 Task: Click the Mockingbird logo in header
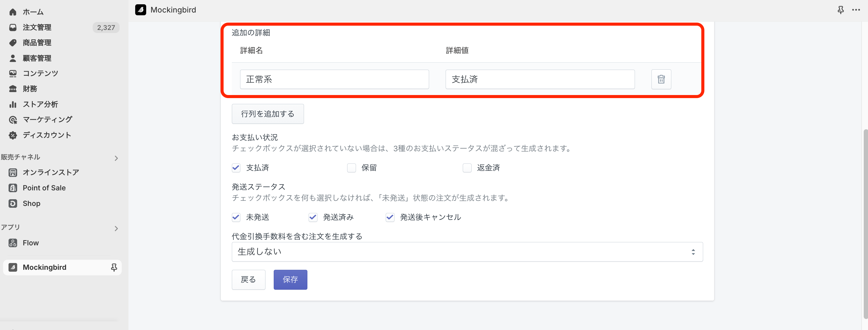point(140,10)
